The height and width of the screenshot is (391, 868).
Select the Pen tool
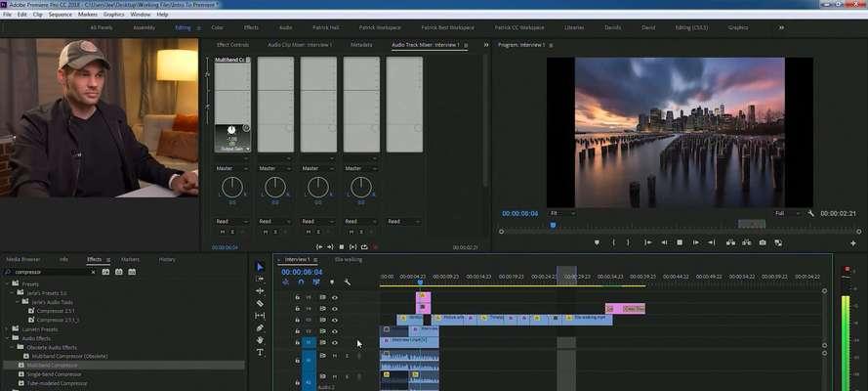click(x=260, y=327)
